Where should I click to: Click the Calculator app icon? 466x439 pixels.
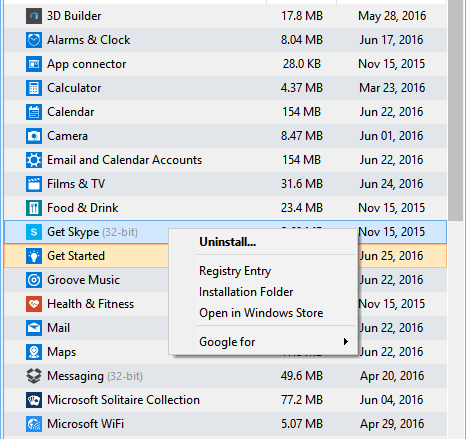(34, 88)
